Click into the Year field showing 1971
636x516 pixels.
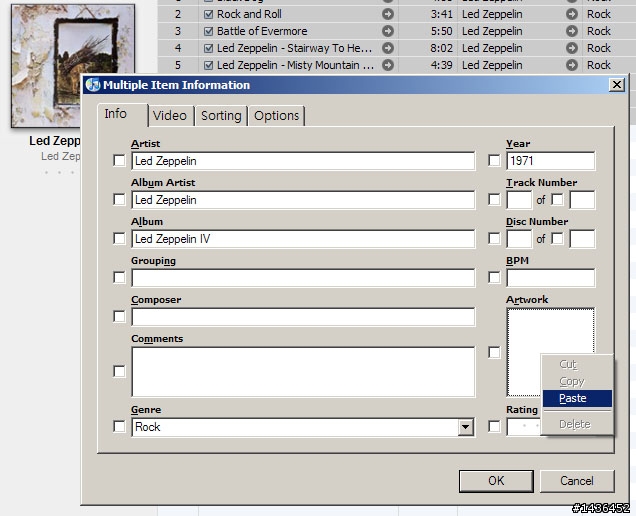tap(550, 161)
